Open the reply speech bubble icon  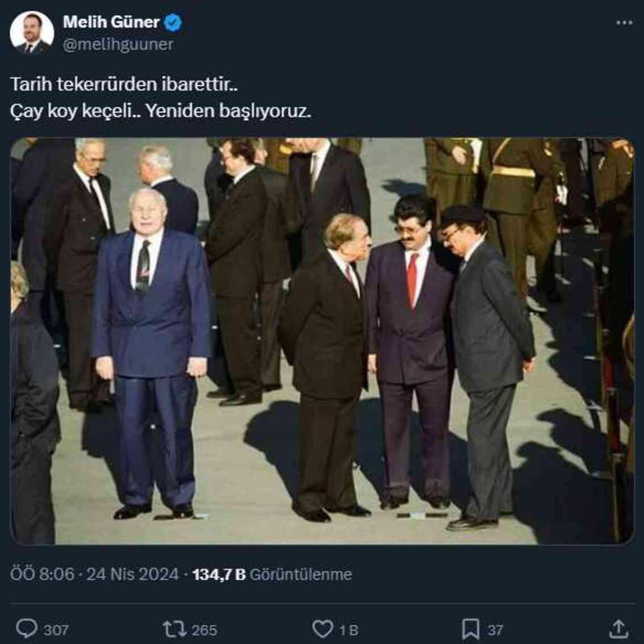[26, 629]
